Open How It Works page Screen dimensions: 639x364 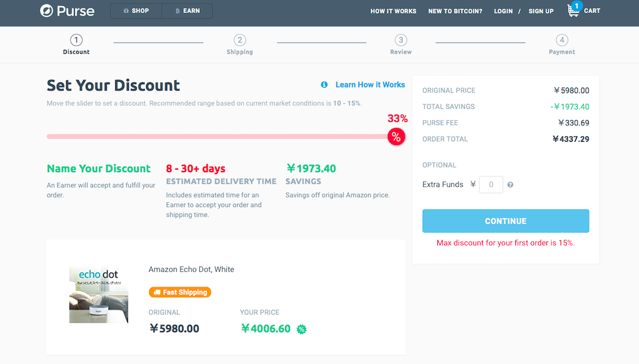pyautogui.click(x=393, y=11)
